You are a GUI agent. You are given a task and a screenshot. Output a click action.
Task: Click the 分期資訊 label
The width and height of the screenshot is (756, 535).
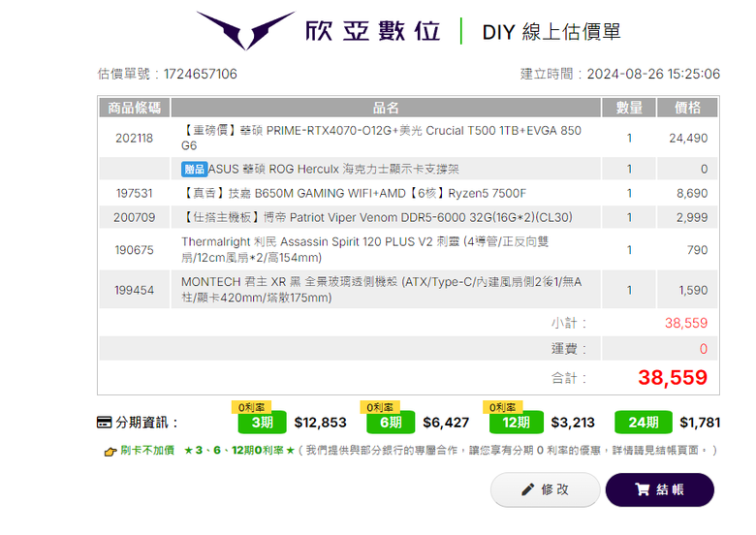[x=146, y=423]
